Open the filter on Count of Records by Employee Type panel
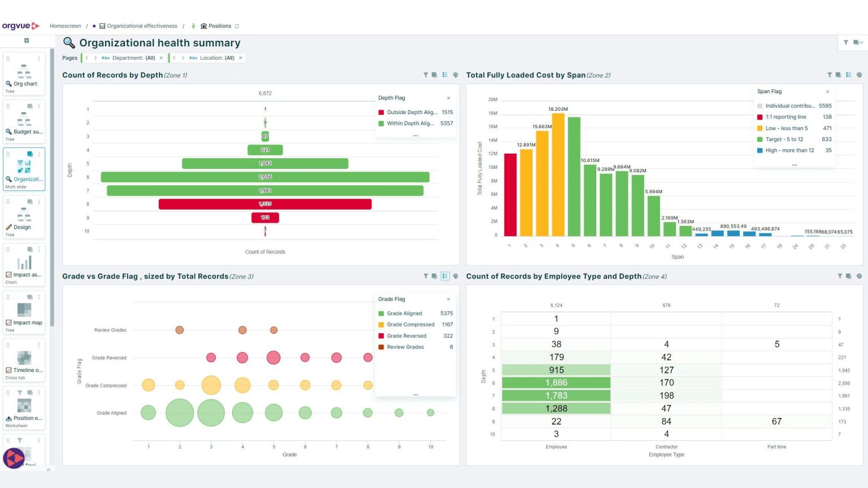 tap(840, 276)
